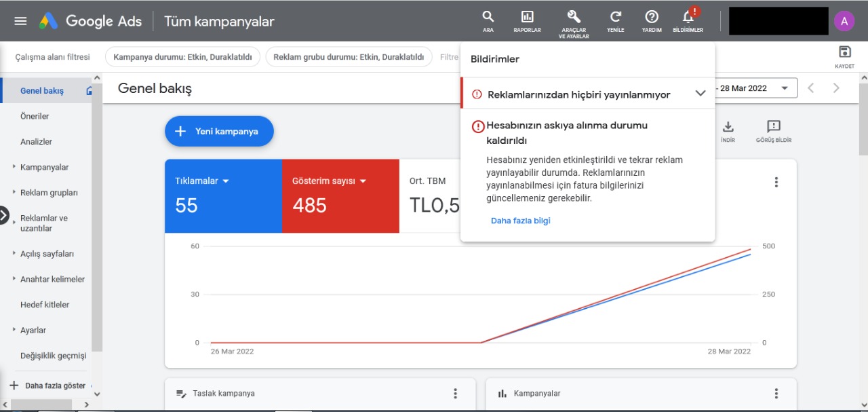Click the Tüm kampanyalar header title
Viewport: 868px width, 412px height.
pyautogui.click(x=219, y=21)
